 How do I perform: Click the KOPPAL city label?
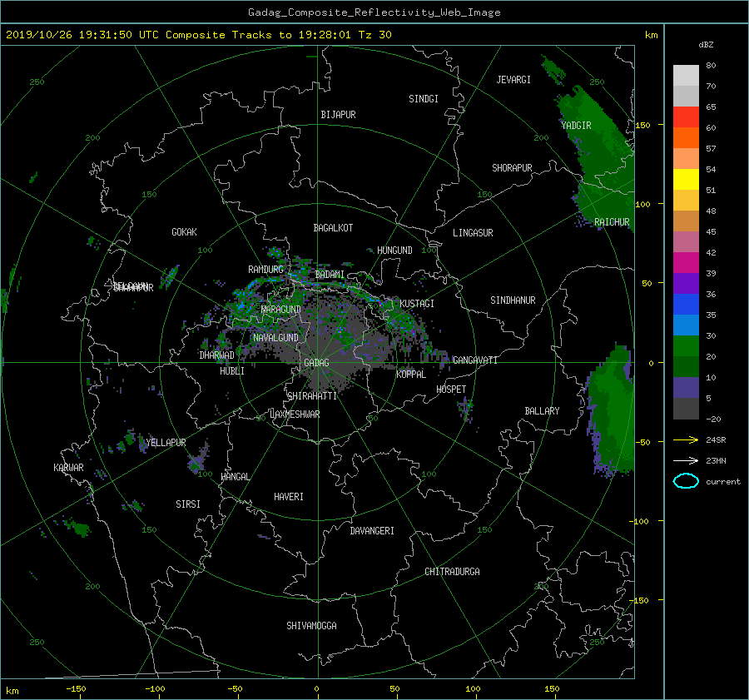point(411,374)
